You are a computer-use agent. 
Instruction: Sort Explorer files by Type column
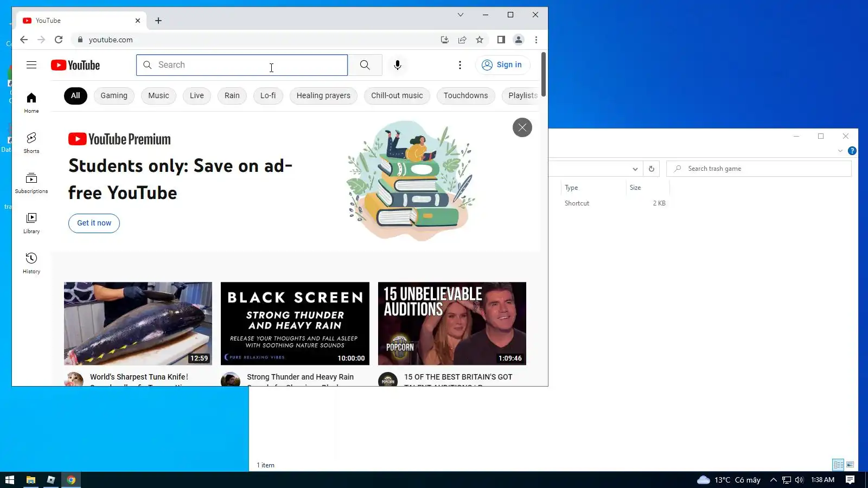pyautogui.click(x=593, y=188)
